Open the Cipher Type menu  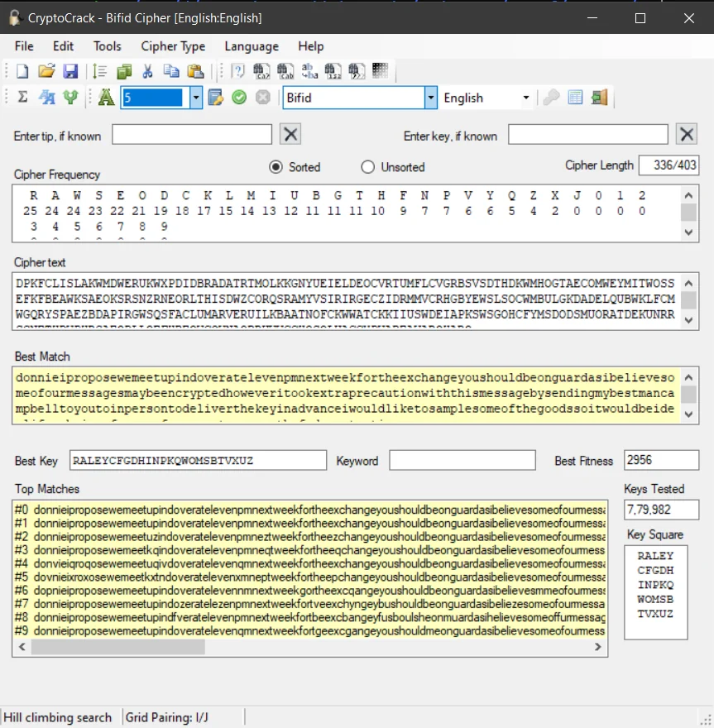(173, 46)
